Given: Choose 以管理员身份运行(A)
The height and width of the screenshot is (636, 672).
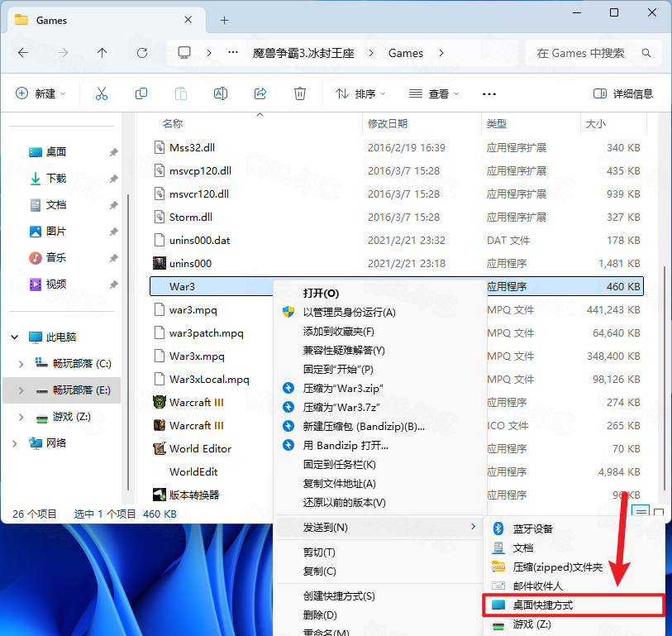Looking at the screenshot, I should coord(349,312).
